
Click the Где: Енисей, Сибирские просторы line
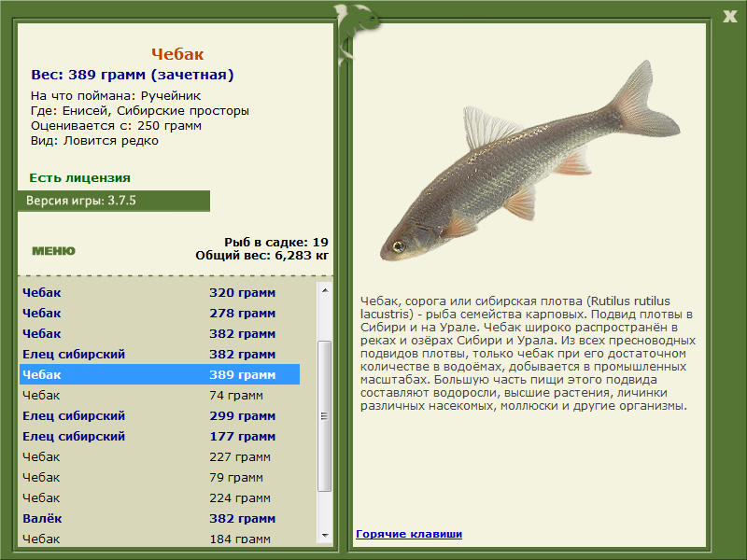[140, 111]
